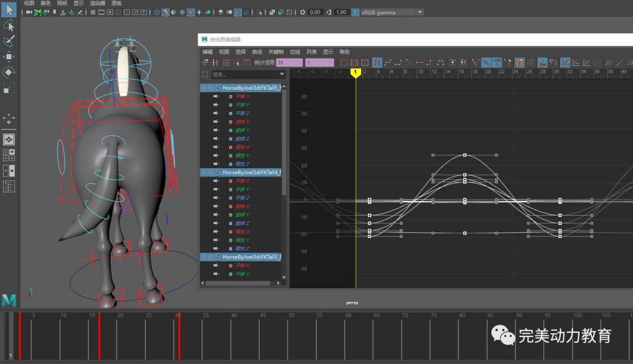
Task: Open the sRGB gamma color space dropdown
Action: 420,12
